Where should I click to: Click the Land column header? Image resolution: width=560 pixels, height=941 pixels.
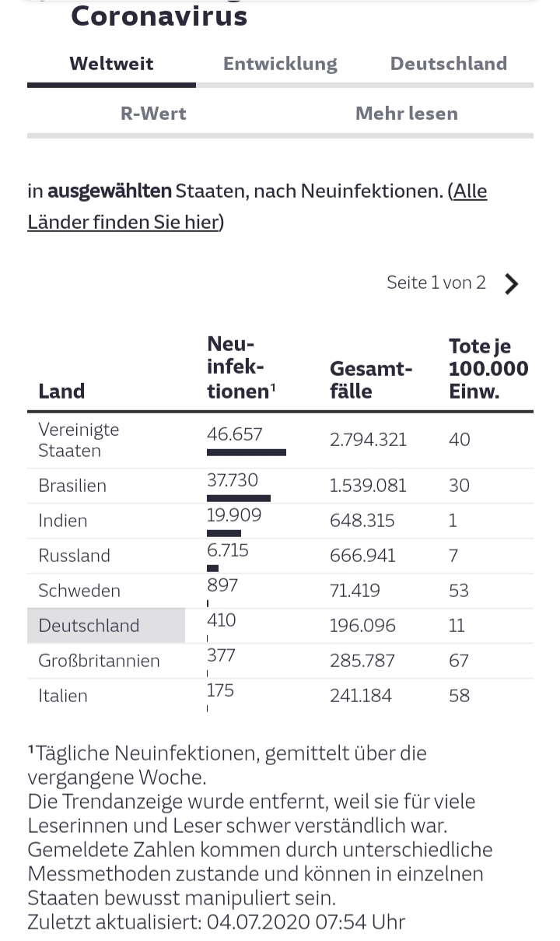[61, 391]
